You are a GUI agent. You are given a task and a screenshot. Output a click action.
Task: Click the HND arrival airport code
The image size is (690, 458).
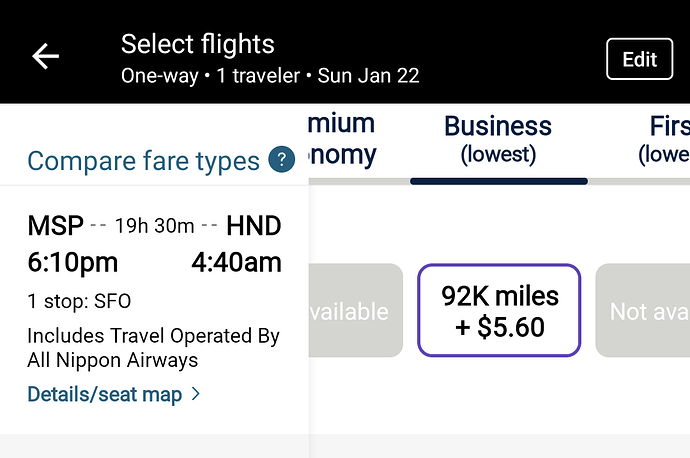tap(254, 226)
